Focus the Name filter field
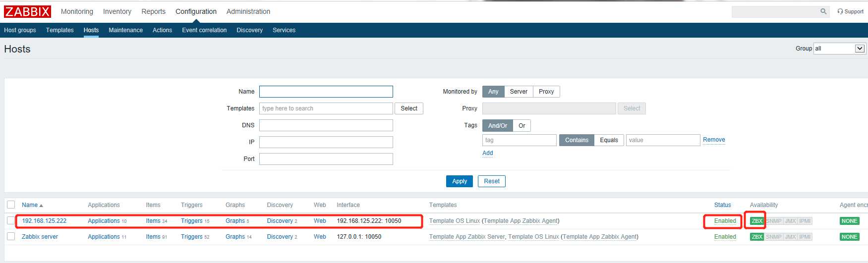The height and width of the screenshot is (263, 868). point(326,92)
